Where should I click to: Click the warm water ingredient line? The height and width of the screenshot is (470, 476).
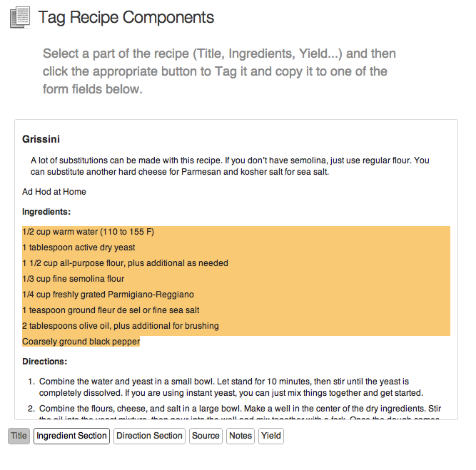(88, 232)
